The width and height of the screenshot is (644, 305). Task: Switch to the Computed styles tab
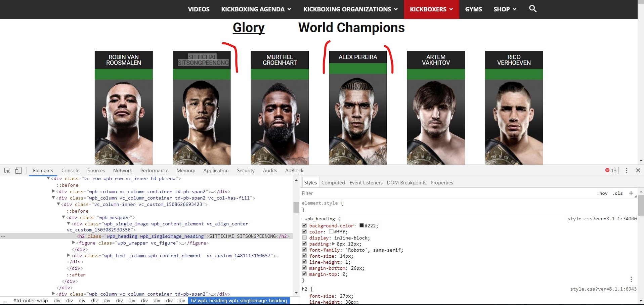click(333, 183)
